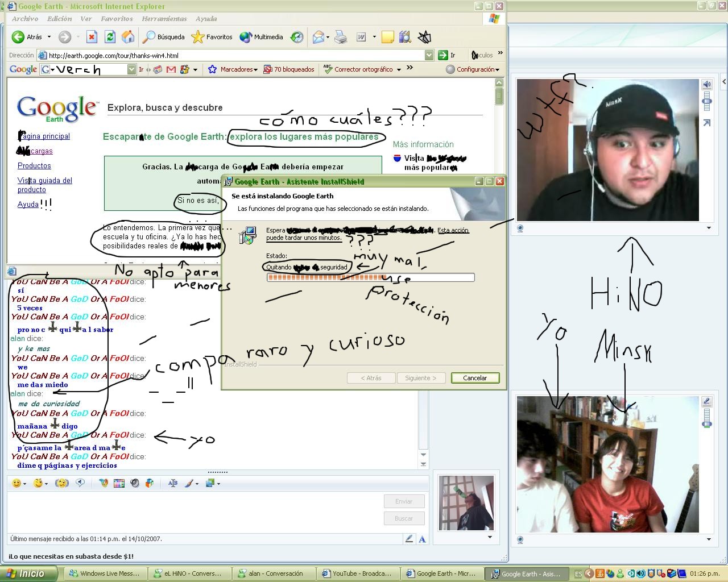Click the Gmail icon in Google toolbar
The width and height of the screenshot is (728, 582).
(x=171, y=69)
